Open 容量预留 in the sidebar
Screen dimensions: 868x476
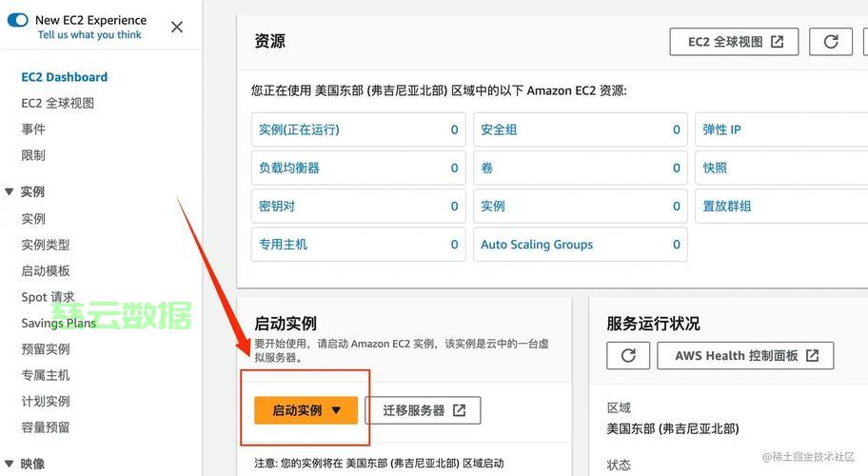click(46, 426)
